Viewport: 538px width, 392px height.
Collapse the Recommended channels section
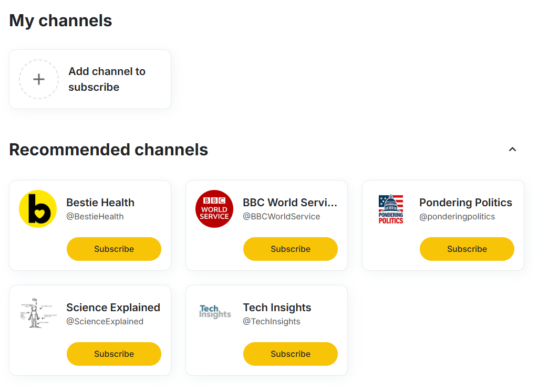[x=512, y=149]
